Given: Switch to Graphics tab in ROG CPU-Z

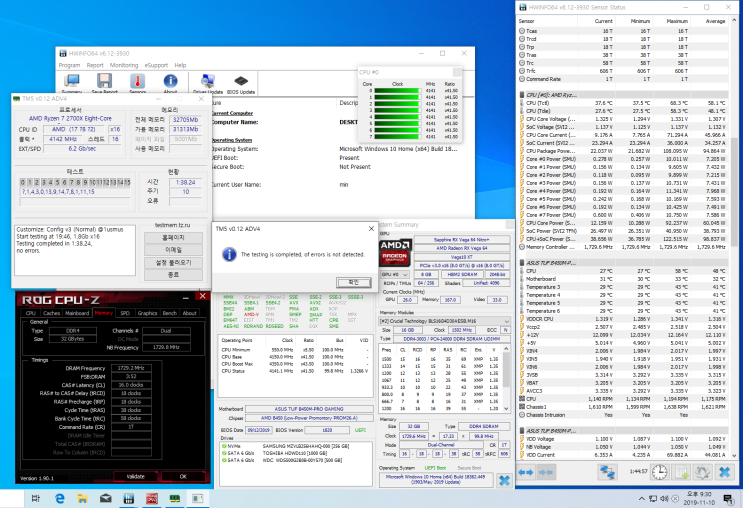Looking at the screenshot, I should [147, 313].
